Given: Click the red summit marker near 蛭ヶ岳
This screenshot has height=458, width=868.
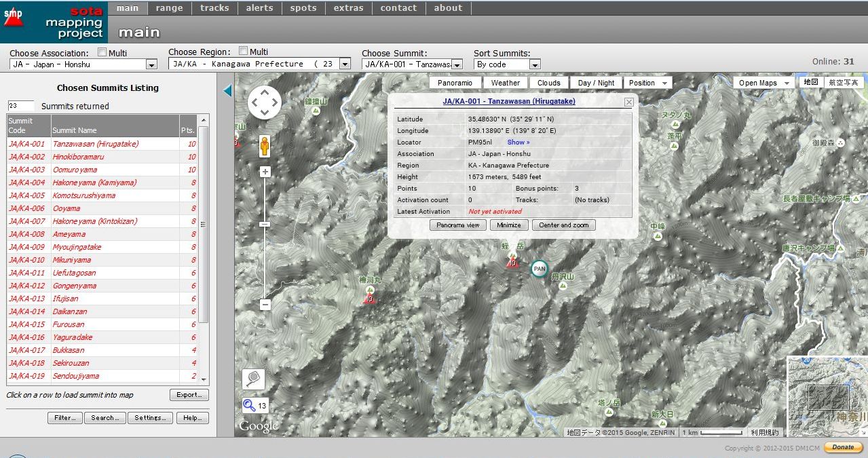Looking at the screenshot, I should pyautogui.click(x=512, y=262).
